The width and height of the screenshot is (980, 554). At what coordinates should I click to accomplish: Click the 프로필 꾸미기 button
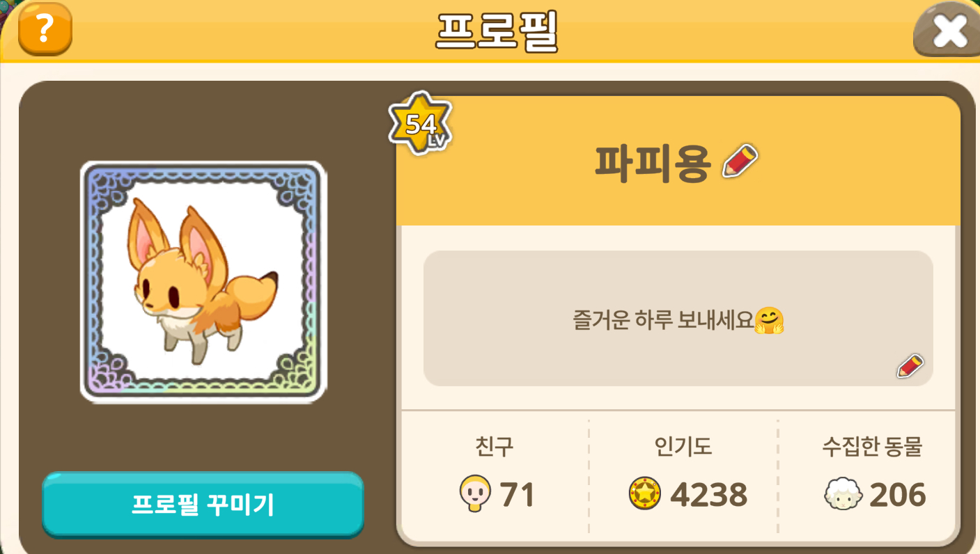coord(203,505)
